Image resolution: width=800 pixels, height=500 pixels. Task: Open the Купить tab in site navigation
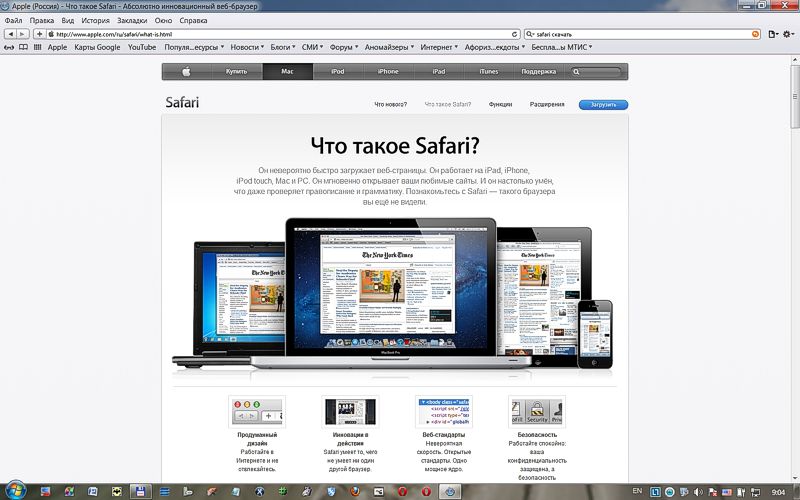click(236, 71)
